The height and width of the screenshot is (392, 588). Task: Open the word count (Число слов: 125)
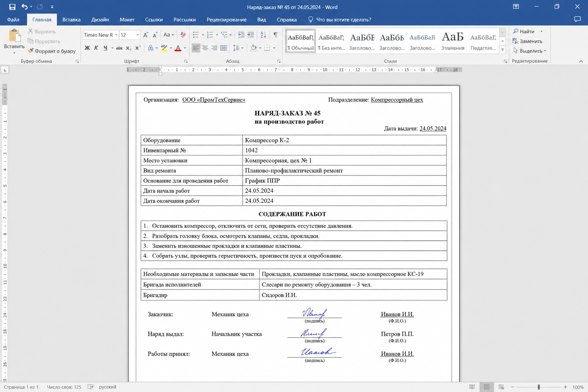click(x=64, y=387)
